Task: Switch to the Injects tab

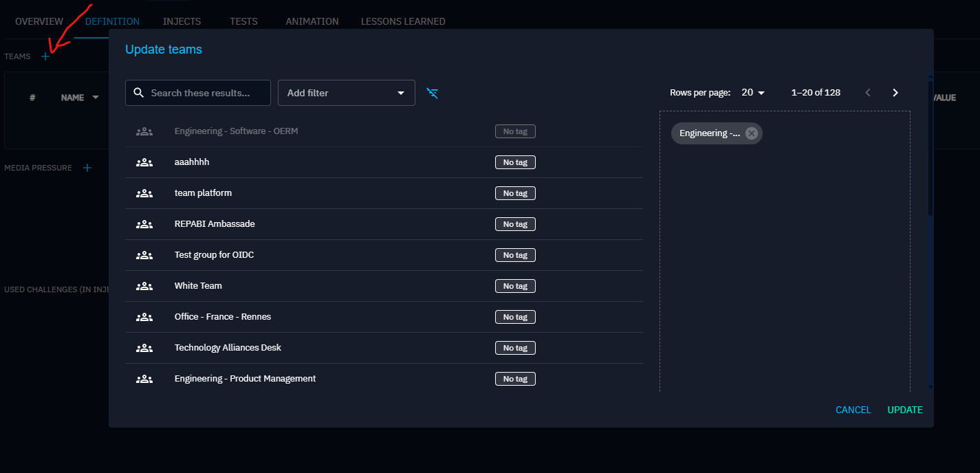Action: (x=182, y=21)
